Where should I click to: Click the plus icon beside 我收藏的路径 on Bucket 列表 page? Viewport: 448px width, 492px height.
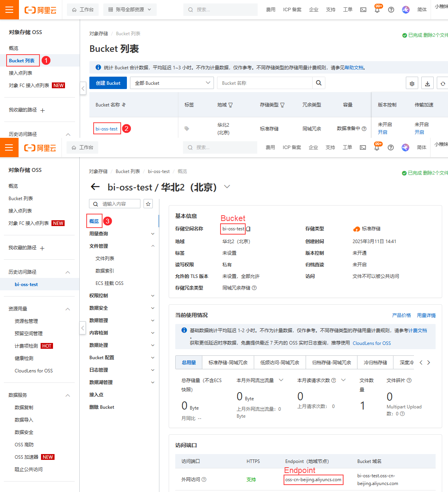pos(43,110)
